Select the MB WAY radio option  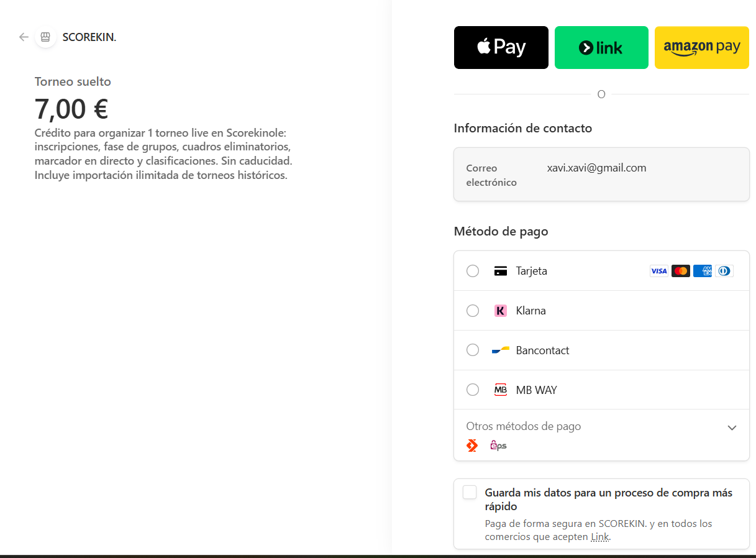click(x=473, y=390)
